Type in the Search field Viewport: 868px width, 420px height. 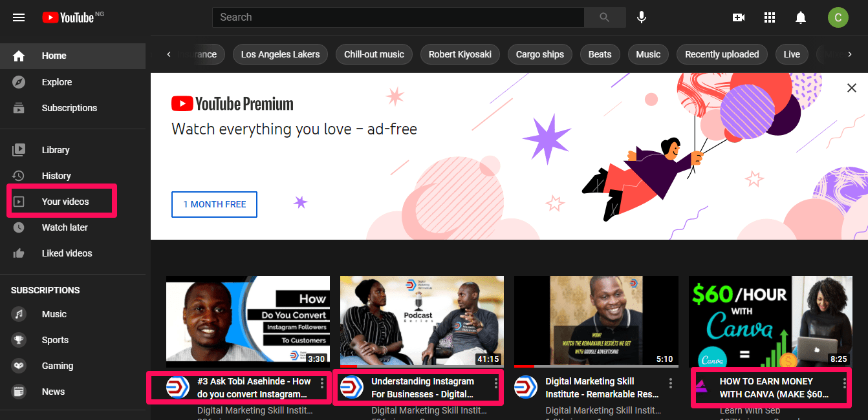[x=398, y=17]
